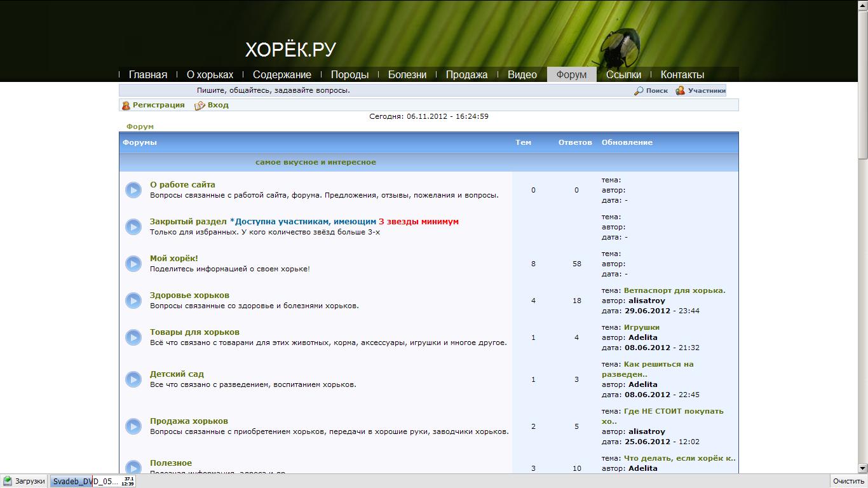Open the О работе сайта forum
Viewport: 868px width, 488px height.
[x=182, y=185]
